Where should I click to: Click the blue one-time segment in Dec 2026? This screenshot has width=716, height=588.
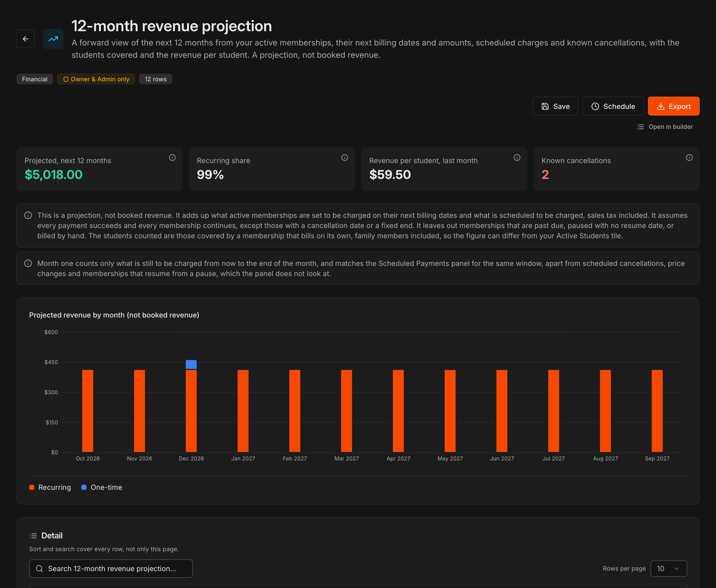coord(191,365)
